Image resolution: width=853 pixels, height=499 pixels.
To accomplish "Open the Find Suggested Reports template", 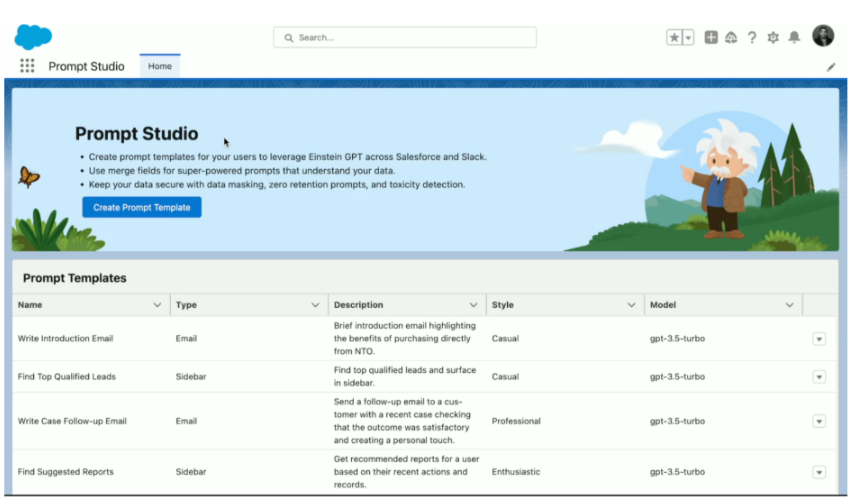I will [65, 472].
